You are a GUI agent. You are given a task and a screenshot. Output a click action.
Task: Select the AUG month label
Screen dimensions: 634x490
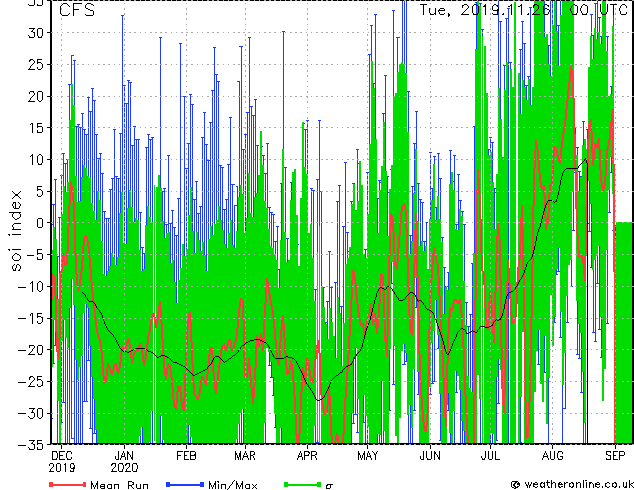click(552, 456)
